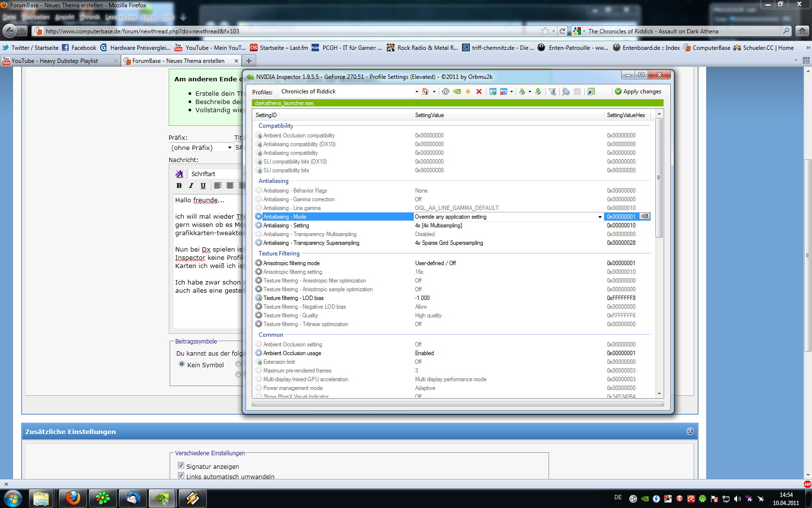
Task: Create new profile with orange star icon
Action: point(468,91)
